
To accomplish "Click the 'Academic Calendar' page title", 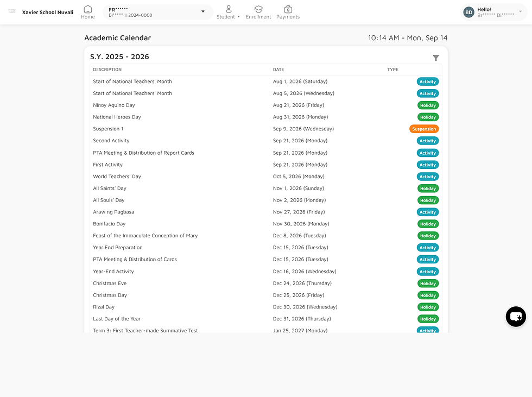I will [117, 37].
